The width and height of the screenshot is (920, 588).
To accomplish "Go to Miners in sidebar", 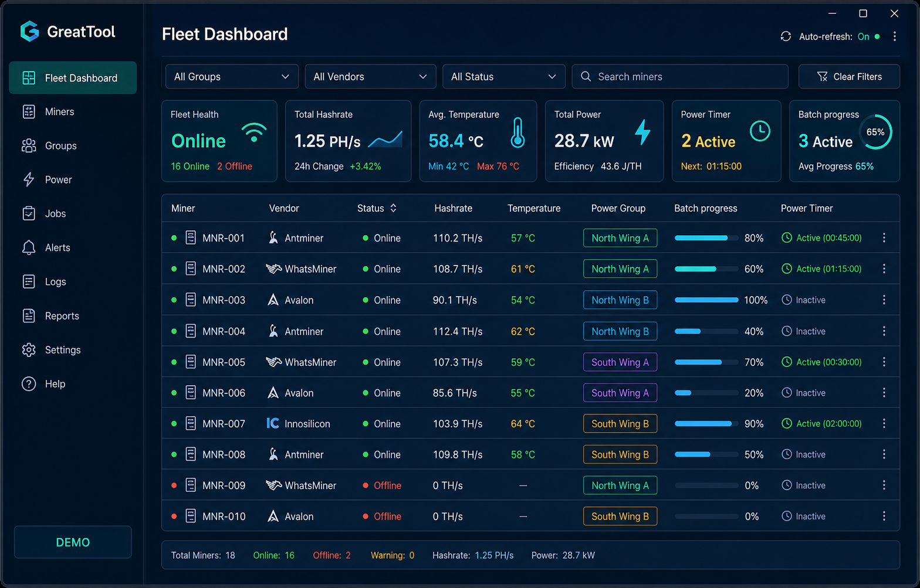I will point(59,111).
